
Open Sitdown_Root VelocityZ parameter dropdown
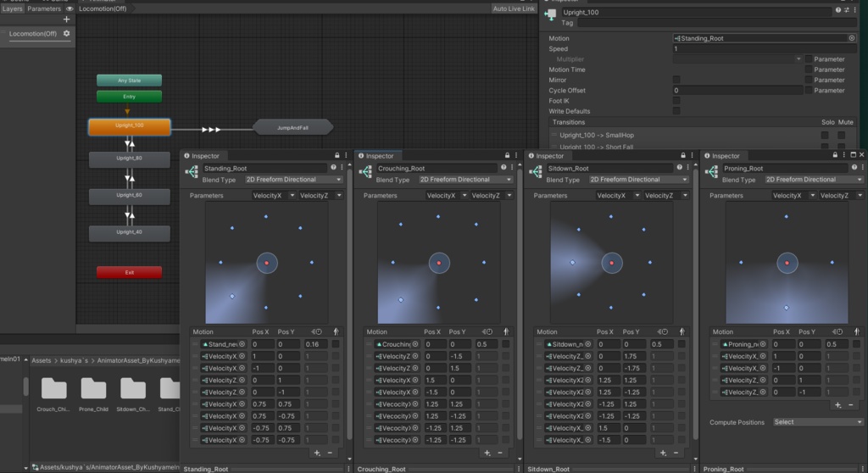(x=666, y=196)
